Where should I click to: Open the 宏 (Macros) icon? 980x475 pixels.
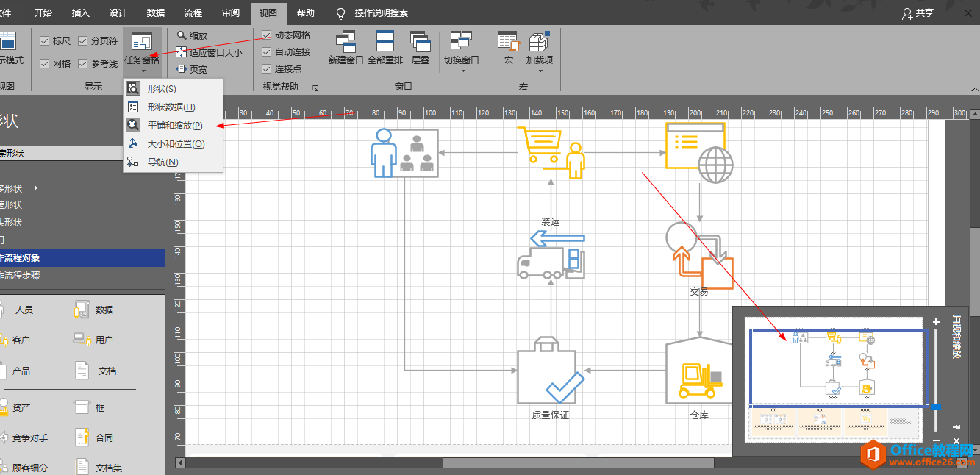click(x=508, y=41)
